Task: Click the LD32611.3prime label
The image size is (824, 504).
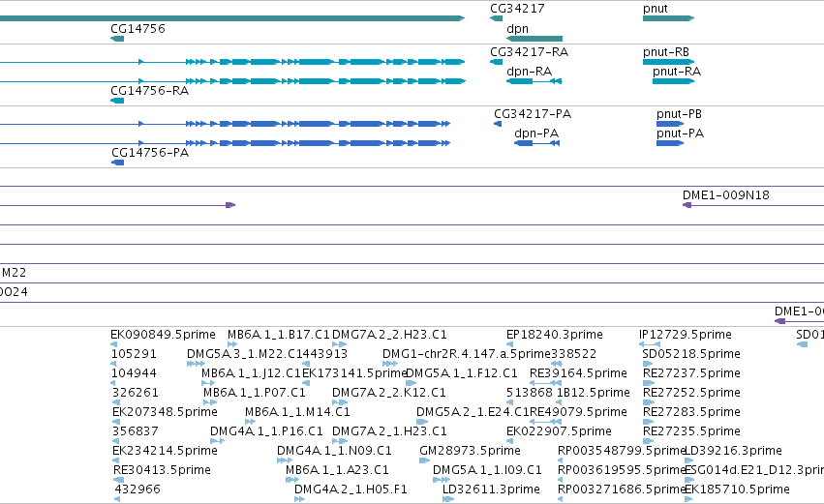Action: [491, 489]
